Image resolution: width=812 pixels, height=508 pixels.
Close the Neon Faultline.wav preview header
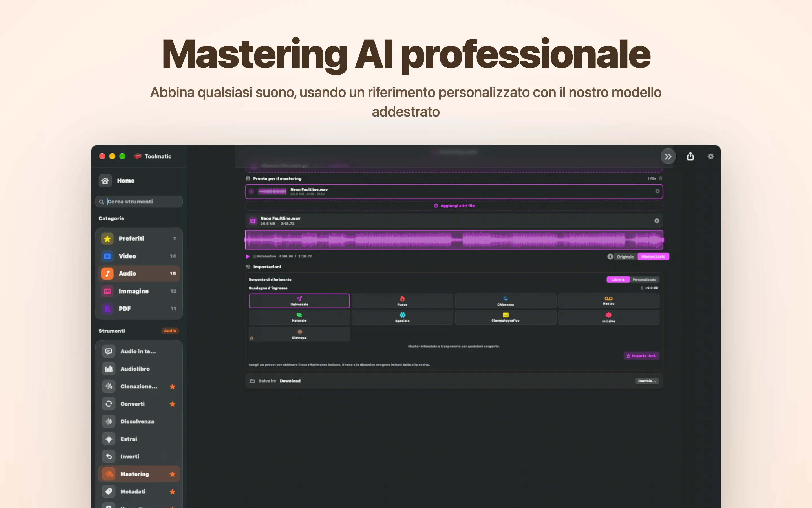(657, 221)
